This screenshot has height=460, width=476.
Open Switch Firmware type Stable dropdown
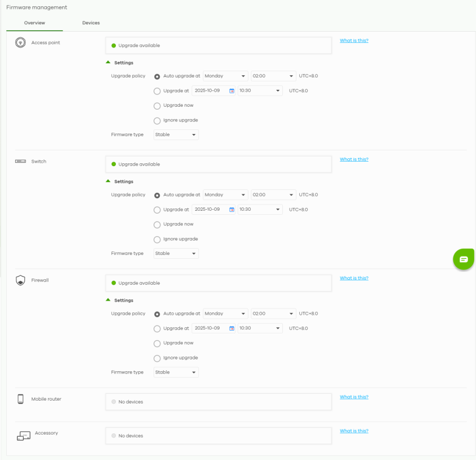[176, 254]
